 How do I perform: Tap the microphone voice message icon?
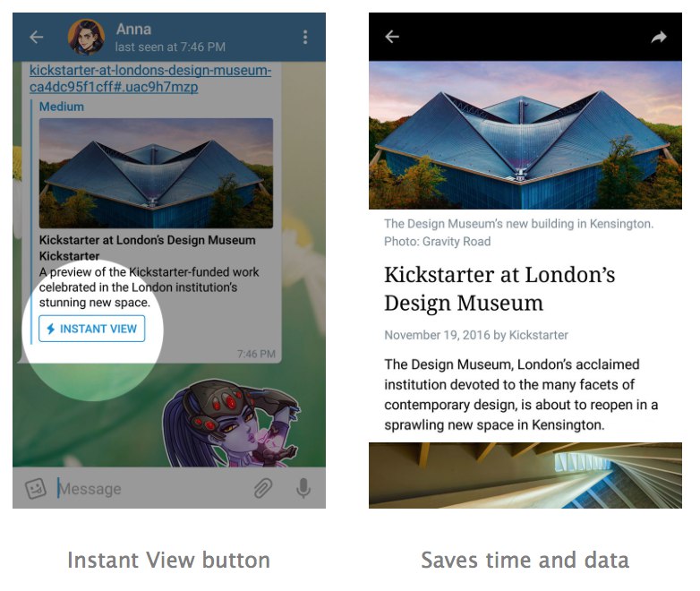[303, 488]
